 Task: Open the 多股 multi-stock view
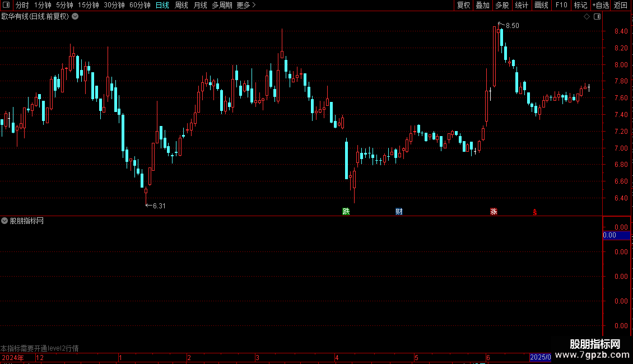pyautogui.click(x=502, y=5)
